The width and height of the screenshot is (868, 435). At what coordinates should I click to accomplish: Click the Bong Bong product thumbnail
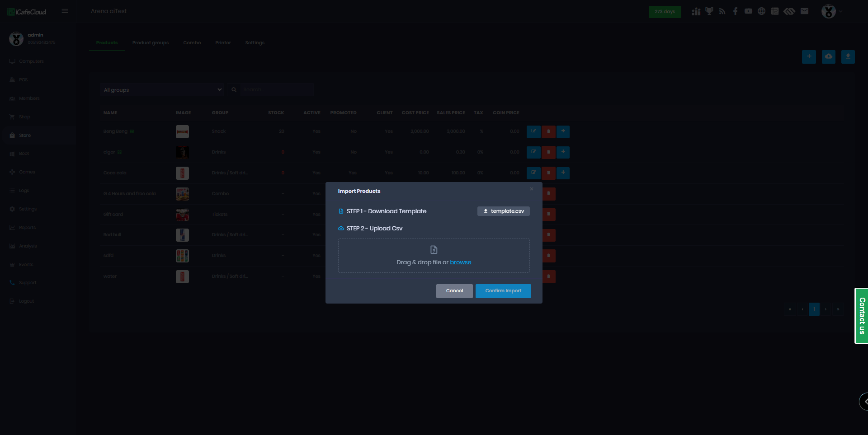click(x=182, y=131)
